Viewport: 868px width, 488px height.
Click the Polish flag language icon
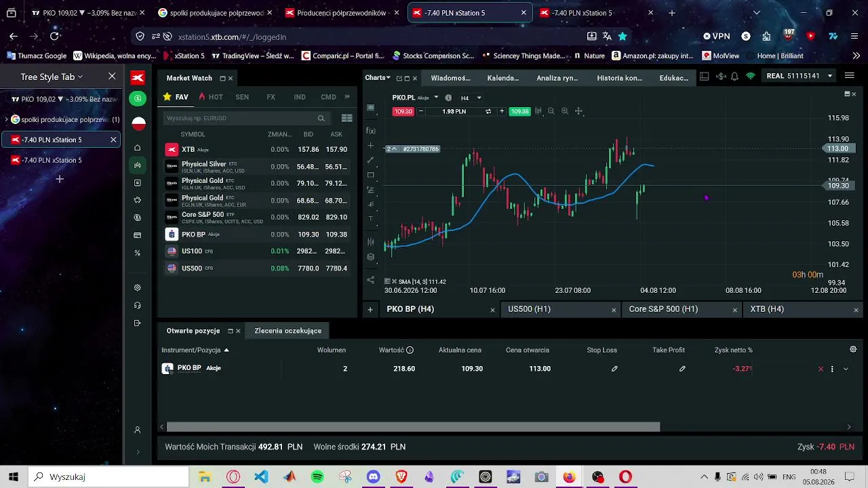coord(138,123)
